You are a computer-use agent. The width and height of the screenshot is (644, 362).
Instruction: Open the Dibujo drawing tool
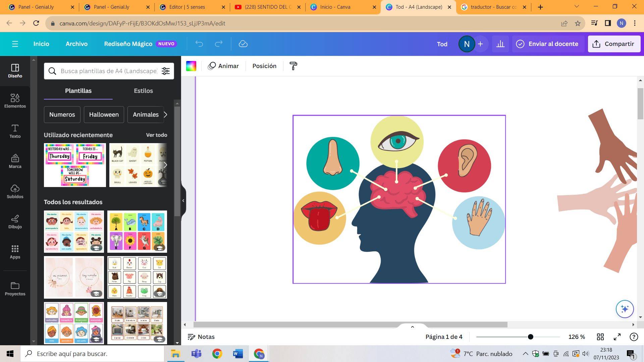(x=15, y=222)
